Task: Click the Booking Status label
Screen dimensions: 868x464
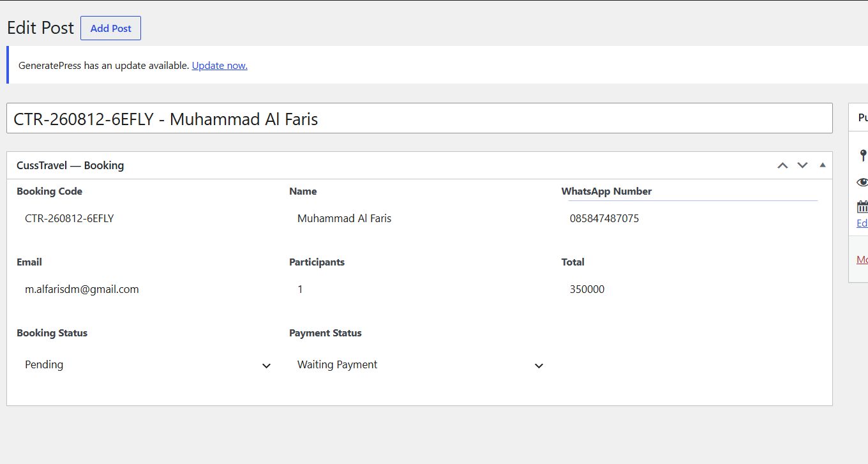Action: (x=52, y=333)
